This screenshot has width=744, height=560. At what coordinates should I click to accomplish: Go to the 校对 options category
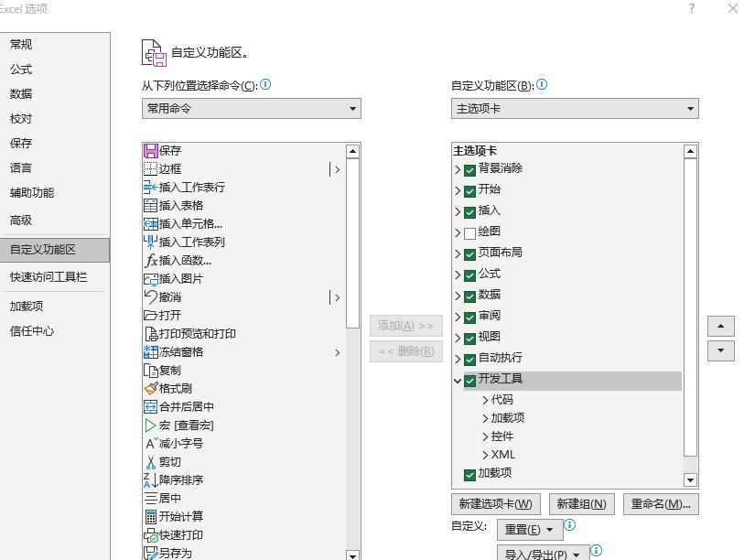(21, 119)
